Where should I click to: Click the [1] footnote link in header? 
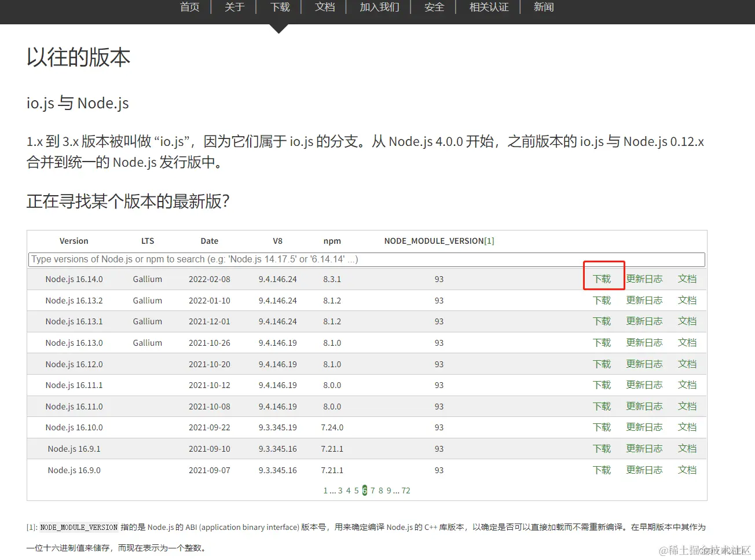point(489,241)
